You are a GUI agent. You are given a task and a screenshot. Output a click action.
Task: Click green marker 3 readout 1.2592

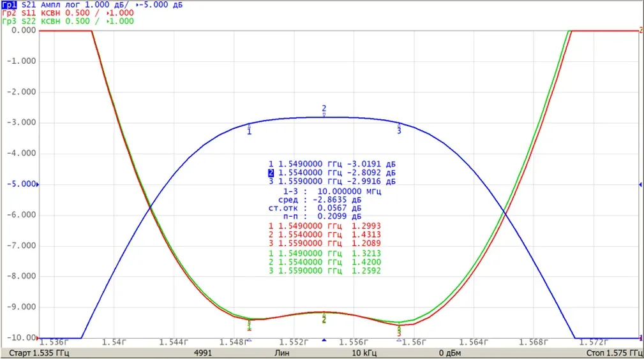(x=324, y=271)
